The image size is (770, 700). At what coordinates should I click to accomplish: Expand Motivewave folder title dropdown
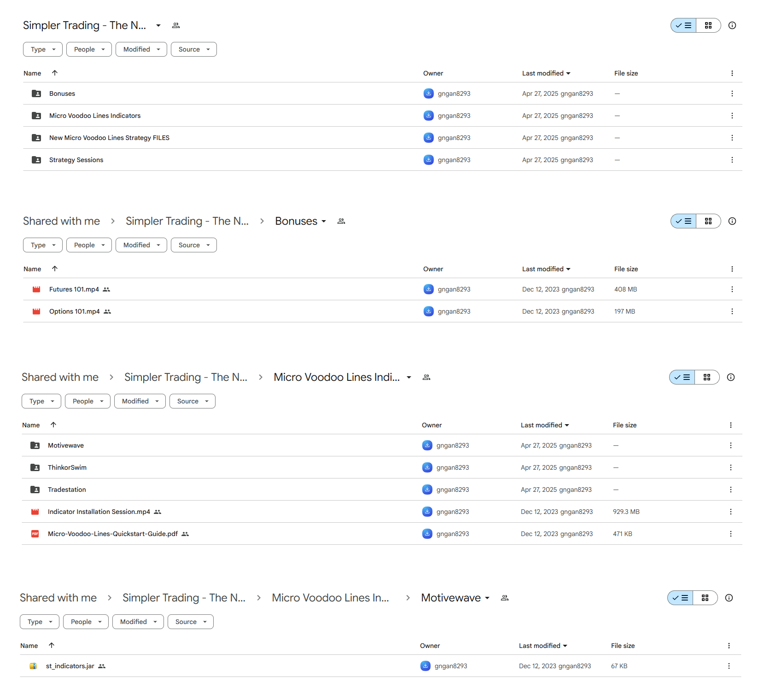click(487, 598)
